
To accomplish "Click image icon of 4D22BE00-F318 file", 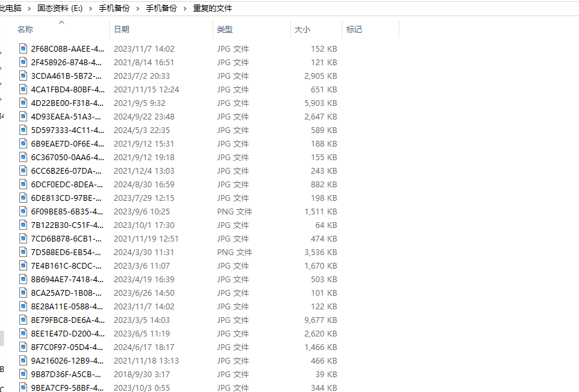I will tap(23, 103).
